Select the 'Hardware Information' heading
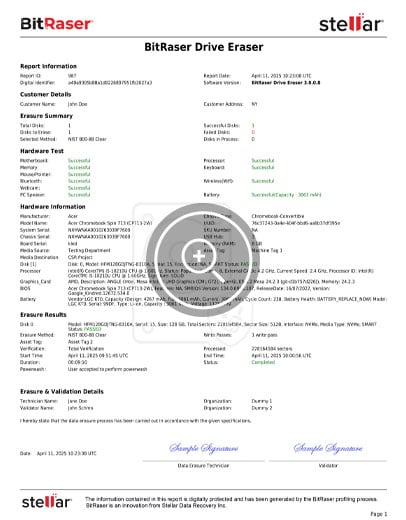 click(x=53, y=207)
